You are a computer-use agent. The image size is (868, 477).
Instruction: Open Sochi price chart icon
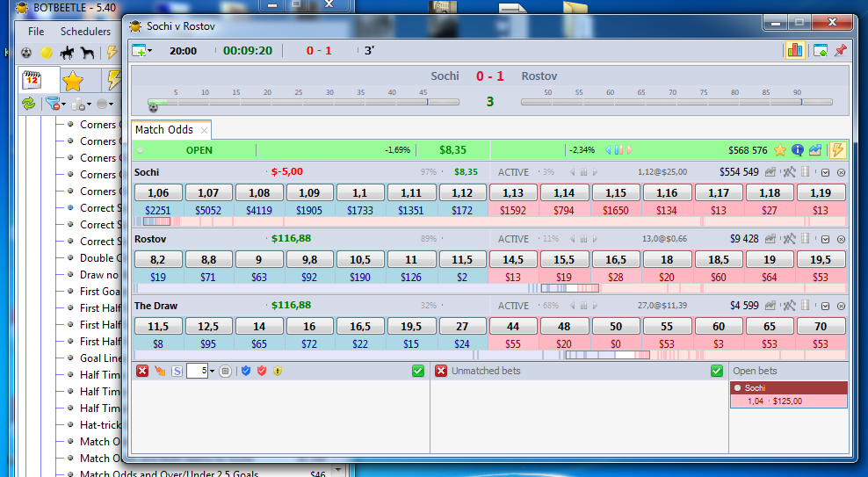click(770, 172)
